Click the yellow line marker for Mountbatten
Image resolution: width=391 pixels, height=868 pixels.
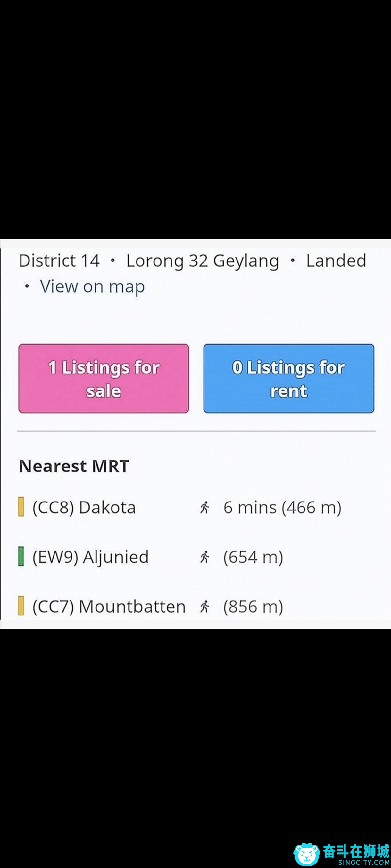click(x=21, y=606)
